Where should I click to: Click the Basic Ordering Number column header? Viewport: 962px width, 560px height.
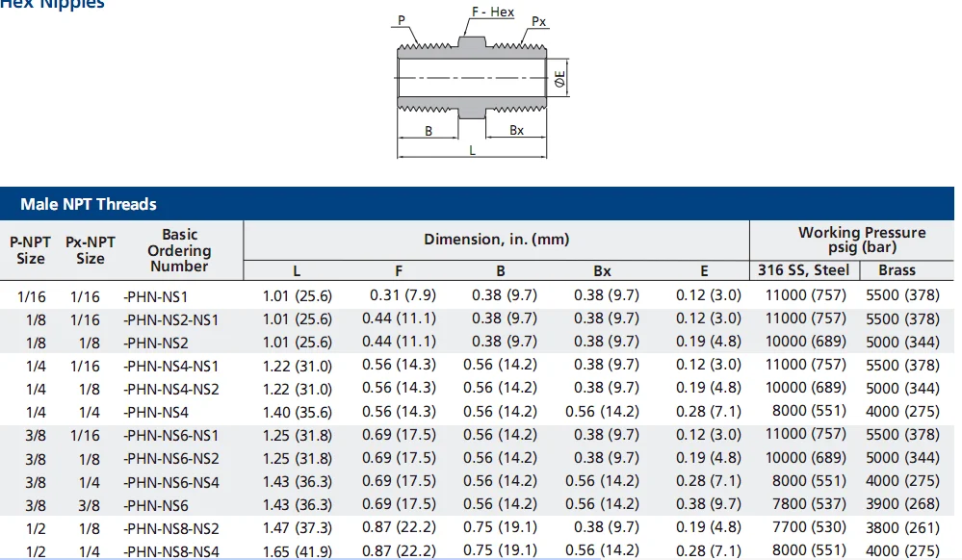pos(179,250)
